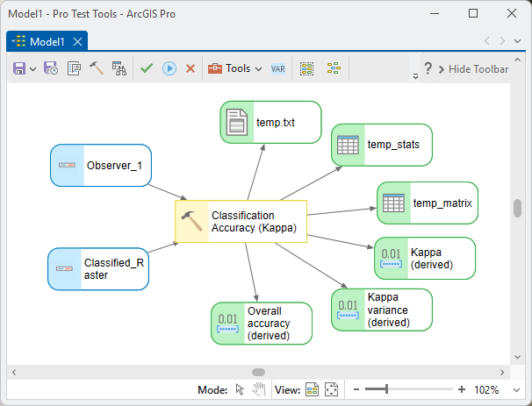Select the Kappa variance (derived) variable
This screenshot has width=532, height=406.
click(x=382, y=310)
